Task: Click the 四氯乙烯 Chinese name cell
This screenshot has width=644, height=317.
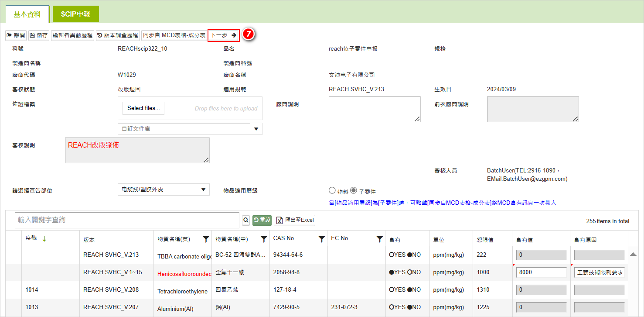Action: tap(227, 289)
